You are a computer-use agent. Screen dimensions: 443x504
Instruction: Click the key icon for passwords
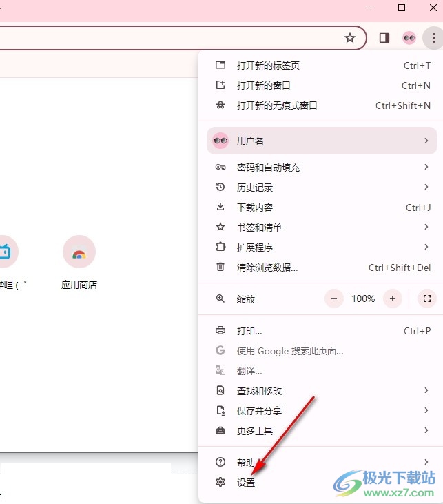click(220, 167)
